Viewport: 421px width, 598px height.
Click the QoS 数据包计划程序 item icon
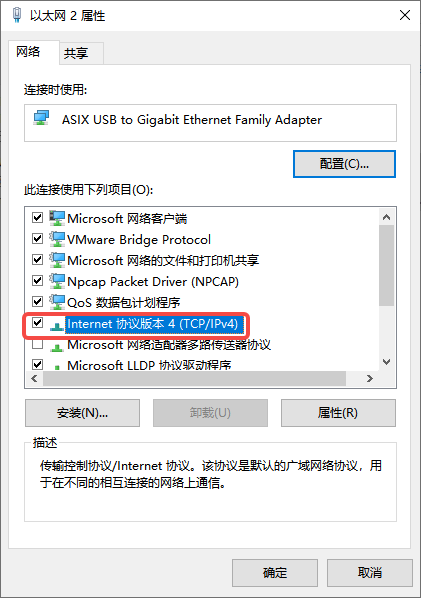pos(57,302)
